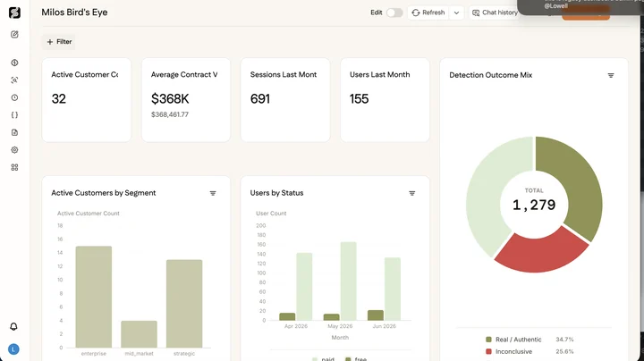Screen dimensions: 644x361
Task: Click the Active Customers by Segment title
Action: pos(104,193)
